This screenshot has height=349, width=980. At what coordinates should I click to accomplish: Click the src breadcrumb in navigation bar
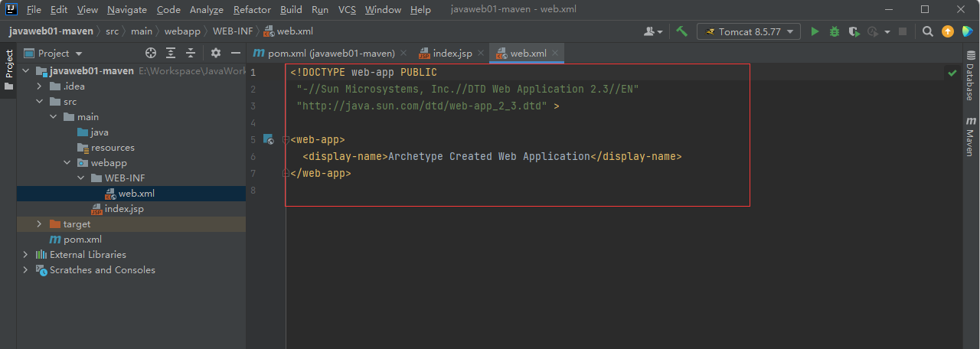pyautogui.click(x=113, y=31)
